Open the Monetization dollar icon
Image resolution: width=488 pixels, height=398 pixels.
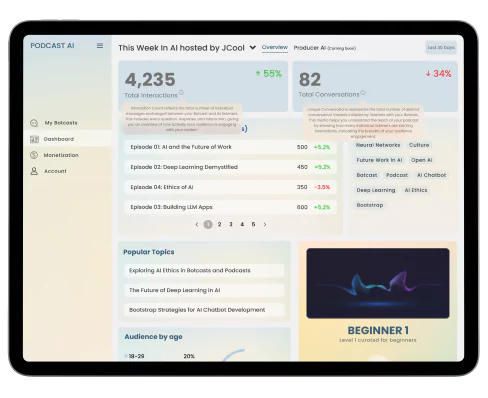click(34, 155)
